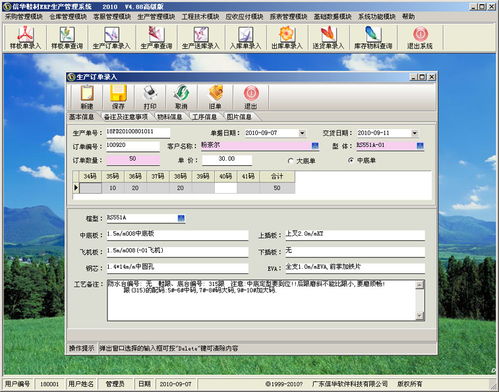
Task: Click the red 退出 (Exit) dialog icon
Action: [x=251, y=93]
